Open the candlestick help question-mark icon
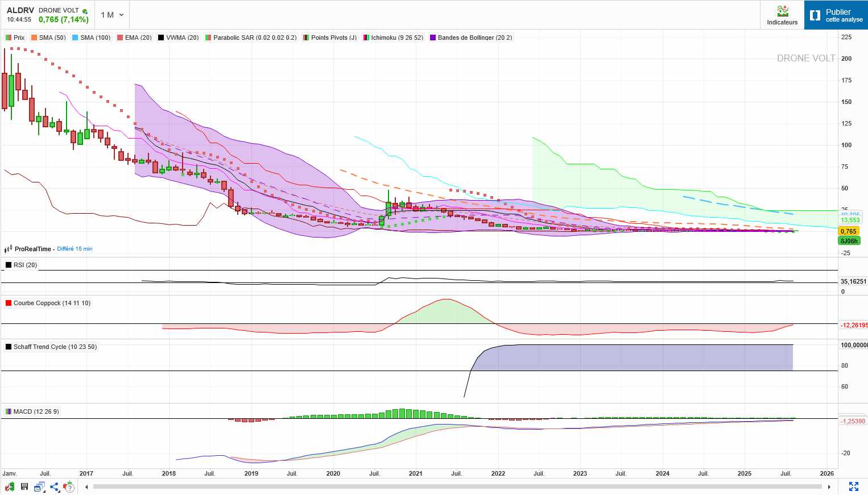The height and width of the screenshot is (495, 868). pos(69,486)
